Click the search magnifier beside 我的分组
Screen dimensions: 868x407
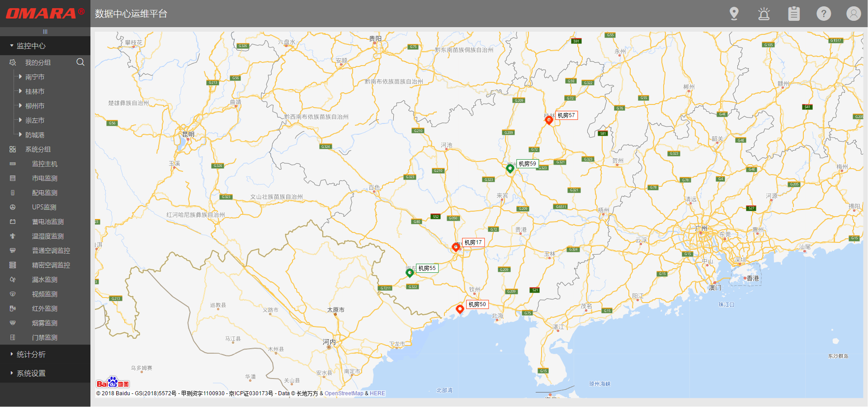[x=80, y=62]
